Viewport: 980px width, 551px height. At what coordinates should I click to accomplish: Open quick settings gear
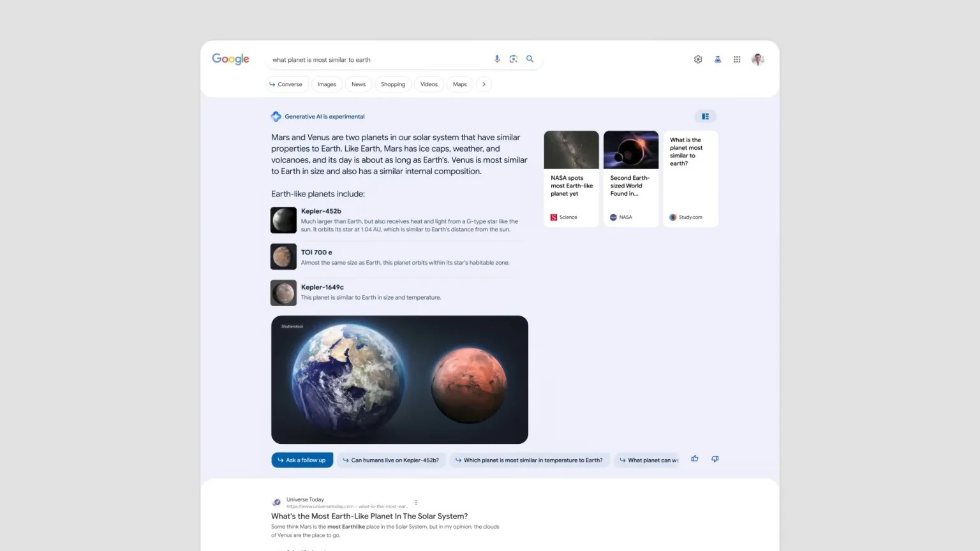click(698, 59)
